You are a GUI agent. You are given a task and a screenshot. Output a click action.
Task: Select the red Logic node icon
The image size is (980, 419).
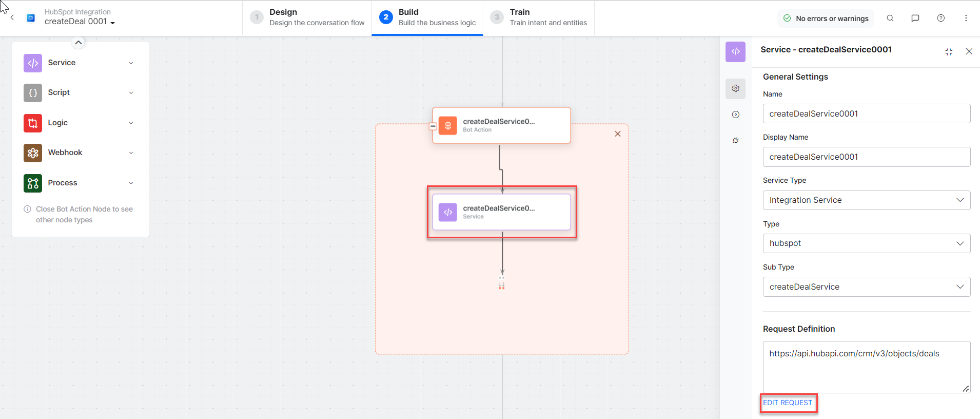(x=33, y=123)
